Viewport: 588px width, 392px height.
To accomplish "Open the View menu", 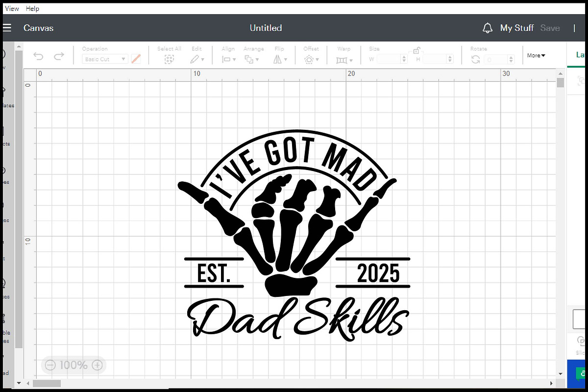I will 12,8.
